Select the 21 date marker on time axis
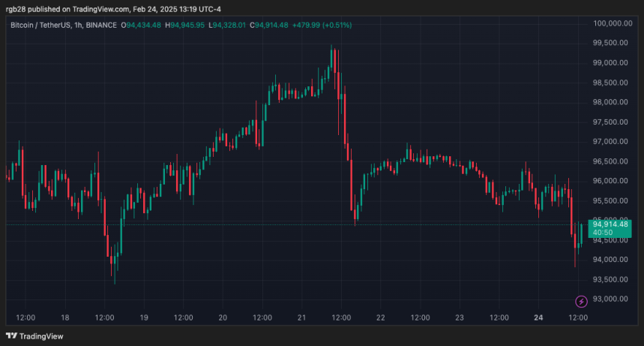Screen dimensions: 644x346 pos(301,317)
